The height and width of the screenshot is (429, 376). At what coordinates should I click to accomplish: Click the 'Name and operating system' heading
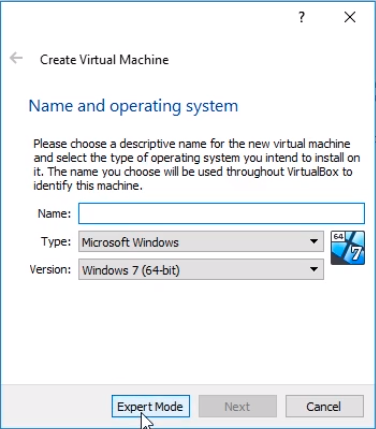click(133, 106)
